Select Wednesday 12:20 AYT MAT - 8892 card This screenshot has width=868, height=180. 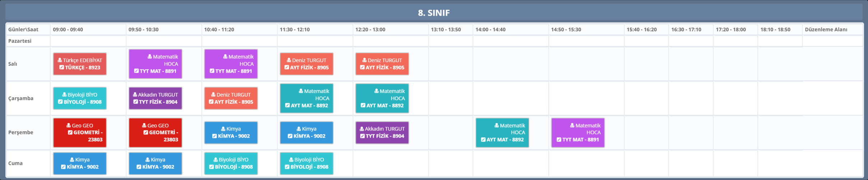point(382,98)
